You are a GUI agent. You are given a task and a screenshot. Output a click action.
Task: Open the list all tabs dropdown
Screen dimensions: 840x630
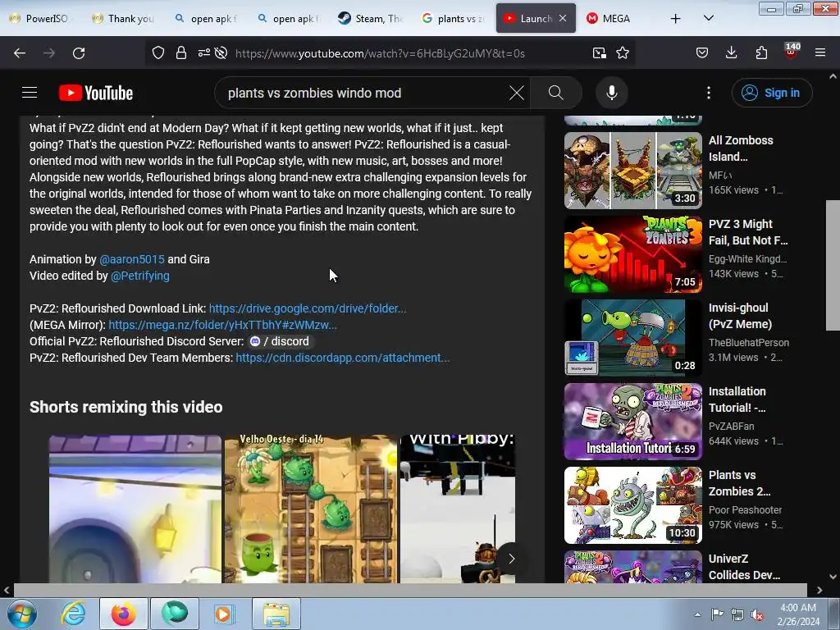[708, 18]
